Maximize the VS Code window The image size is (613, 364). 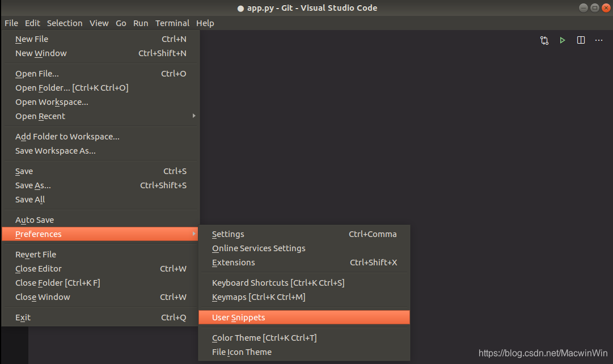595,8
